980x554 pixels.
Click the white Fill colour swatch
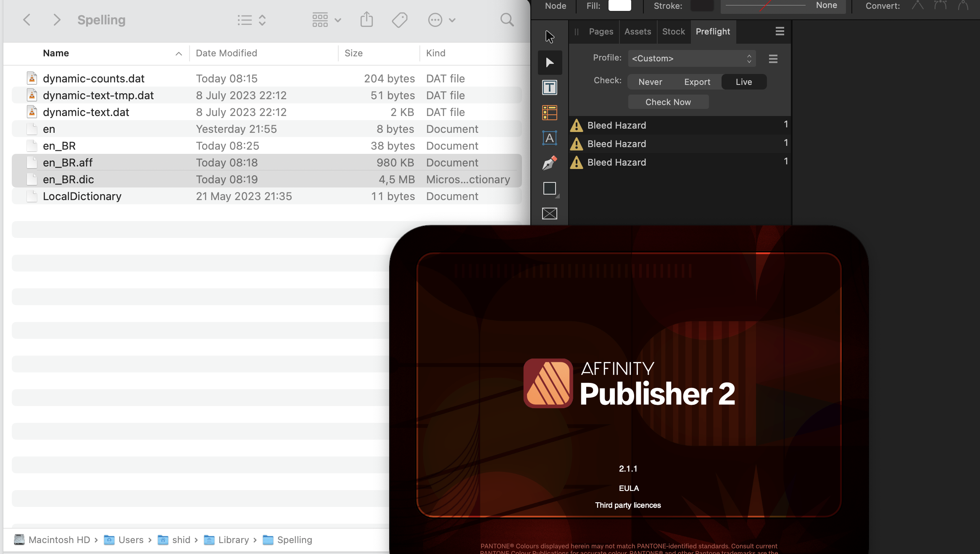pos(619,5)
